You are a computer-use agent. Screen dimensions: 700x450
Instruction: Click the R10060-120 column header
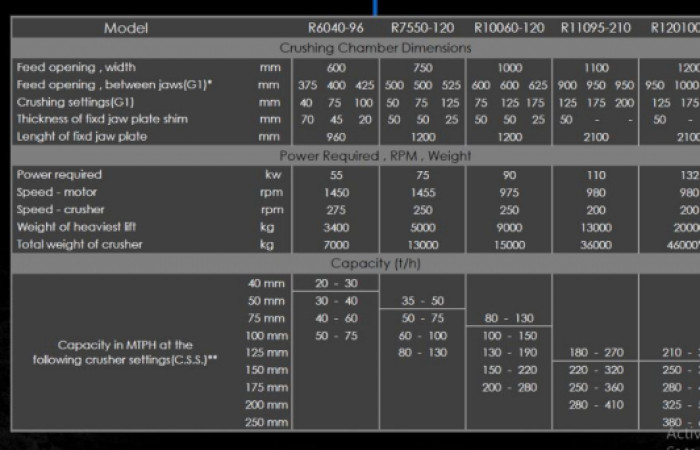[x=509, y=28]
